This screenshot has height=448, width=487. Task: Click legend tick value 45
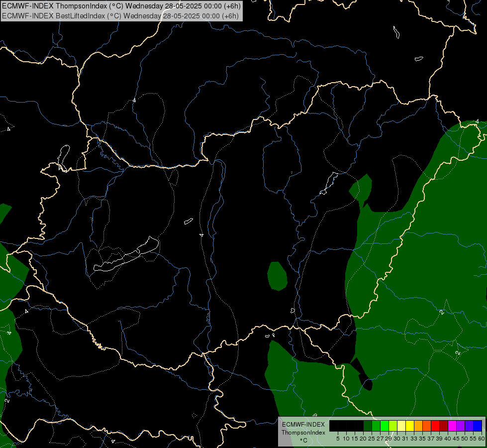pos(457,439)
